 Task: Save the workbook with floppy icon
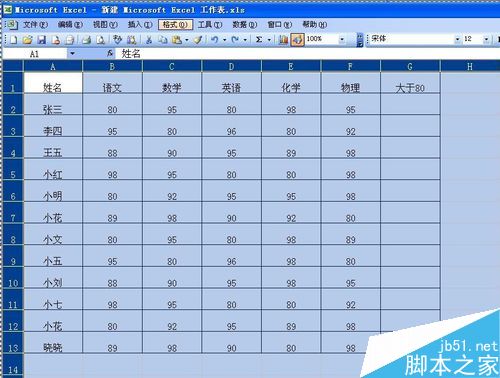pyautogui.click(x=42, y=40)
